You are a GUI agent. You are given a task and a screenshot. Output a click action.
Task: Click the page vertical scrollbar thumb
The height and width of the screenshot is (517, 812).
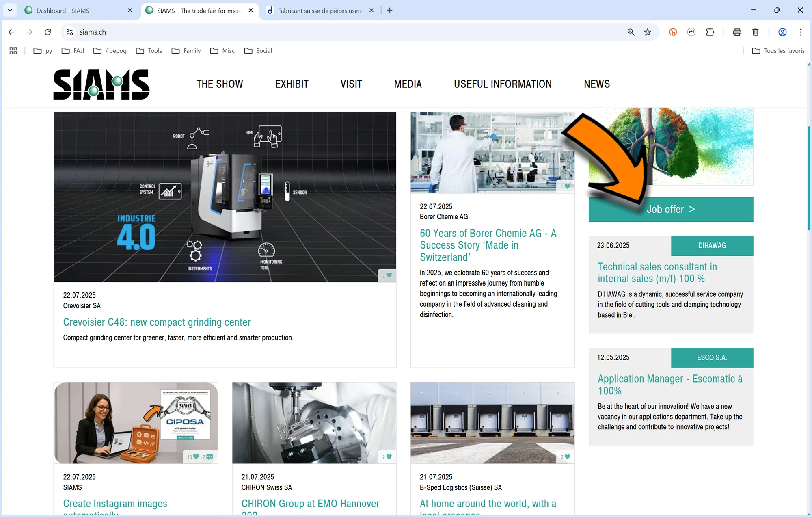click(809, 179)
